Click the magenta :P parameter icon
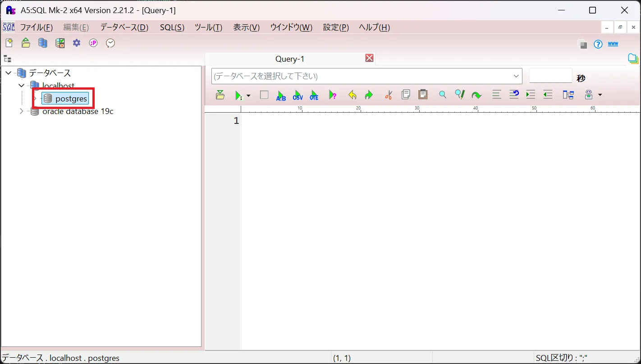The width and height of the screenshot is (641, 364). (93, 43)
